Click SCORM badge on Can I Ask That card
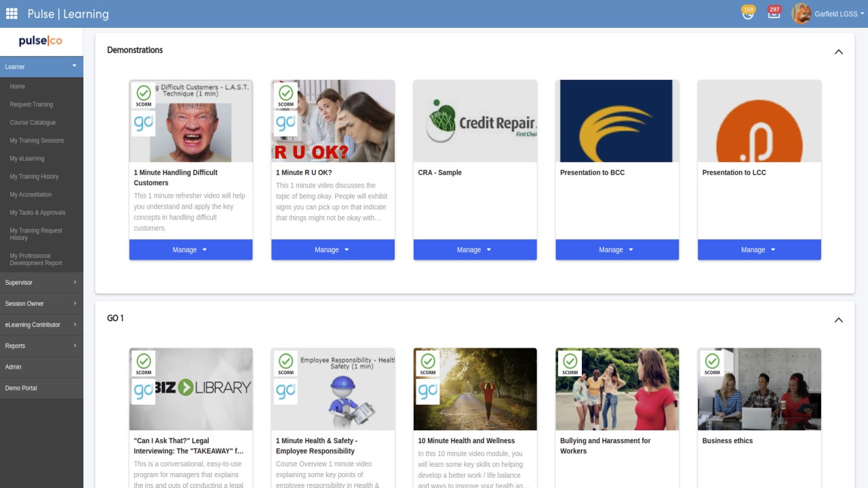Image resolution: width=868 pixels, height=488 pixels. pos(143,363)
